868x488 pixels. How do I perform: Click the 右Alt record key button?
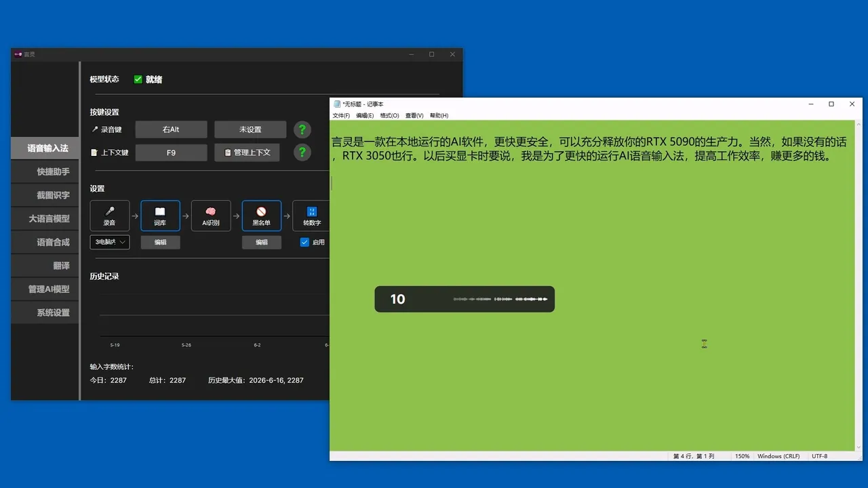pos(171,129)
